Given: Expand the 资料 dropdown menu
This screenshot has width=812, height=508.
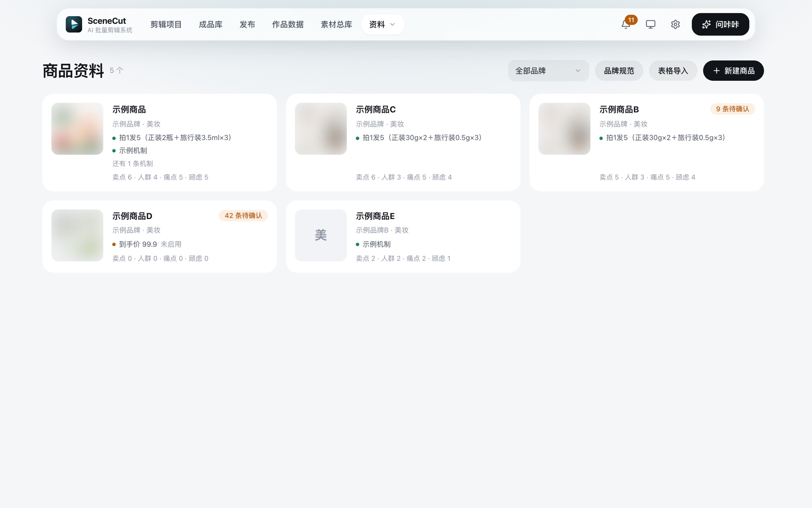Looking at the screenshot, I should tap(383, 24).
